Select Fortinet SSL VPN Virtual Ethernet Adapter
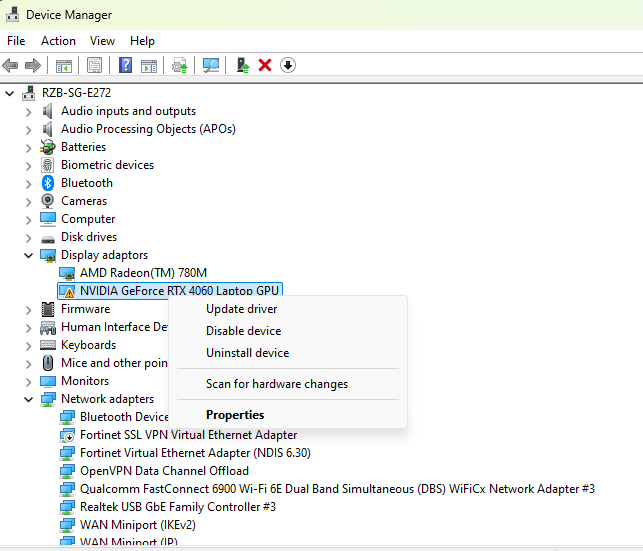This screenshot has height=551, width=643. click(189, 435)
